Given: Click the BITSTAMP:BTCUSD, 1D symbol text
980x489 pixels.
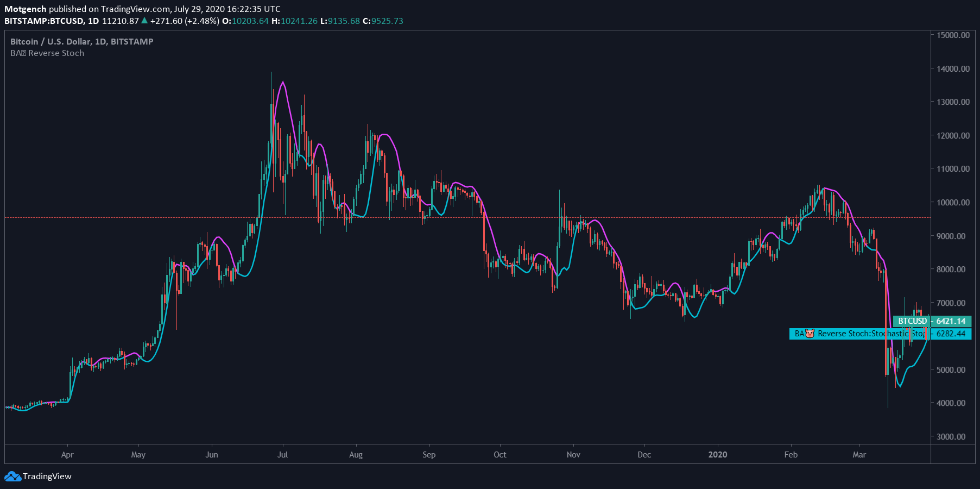Looking at the screenshot, I should click(52, 21).
